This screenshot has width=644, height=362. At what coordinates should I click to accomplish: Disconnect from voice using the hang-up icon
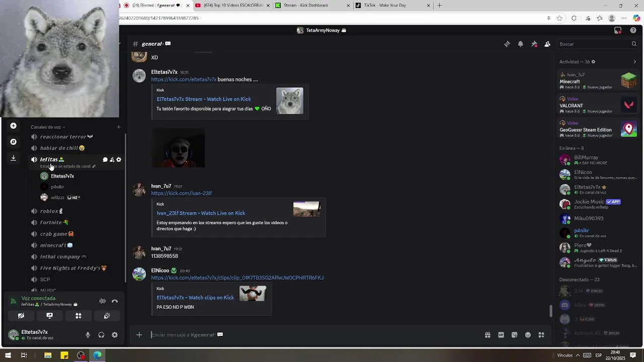tap(115, 301)
